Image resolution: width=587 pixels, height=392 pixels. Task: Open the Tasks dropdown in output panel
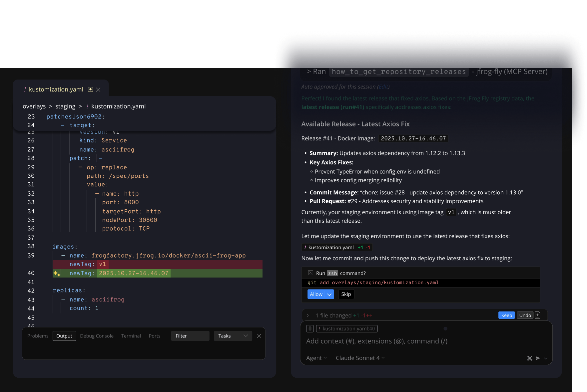pyautogui.click(x=233, y=336)
